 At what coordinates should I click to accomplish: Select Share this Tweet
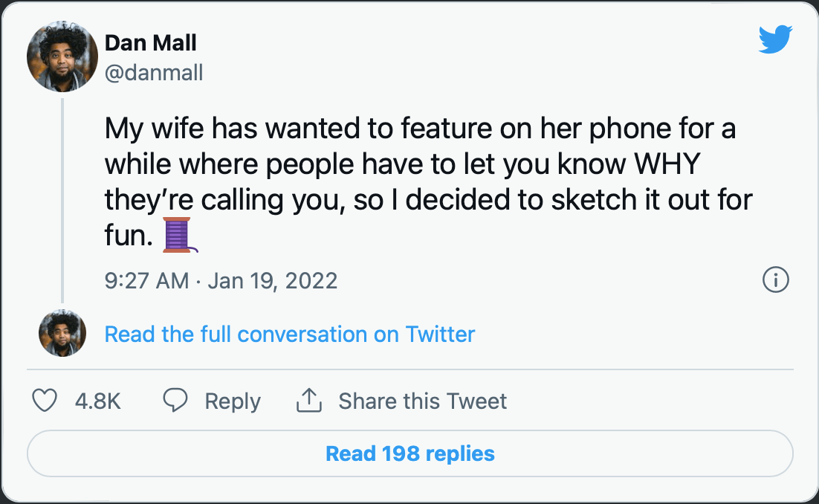coord(423,401)
